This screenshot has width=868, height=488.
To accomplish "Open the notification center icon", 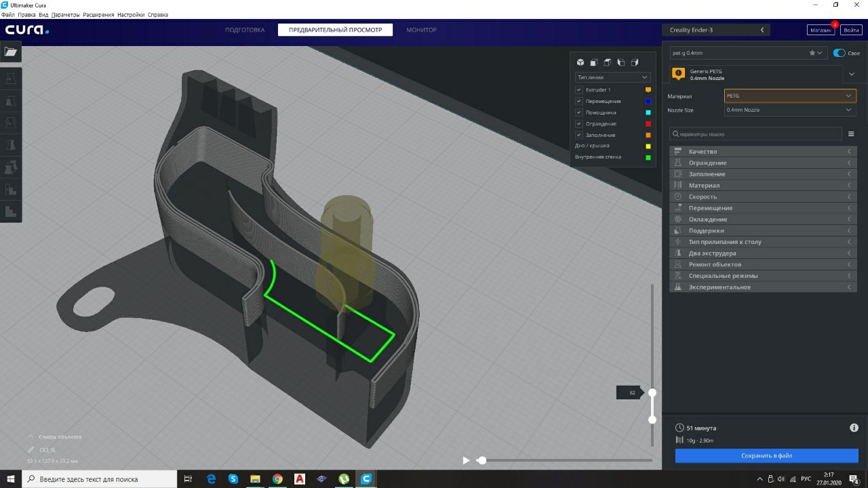I will (854, 479).
